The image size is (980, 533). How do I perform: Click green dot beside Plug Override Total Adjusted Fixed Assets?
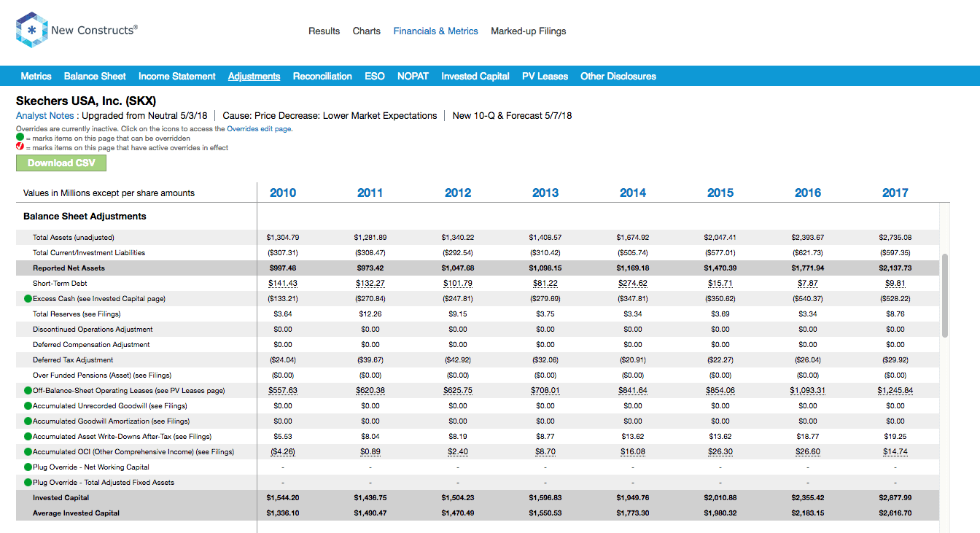tap(28, 482)
